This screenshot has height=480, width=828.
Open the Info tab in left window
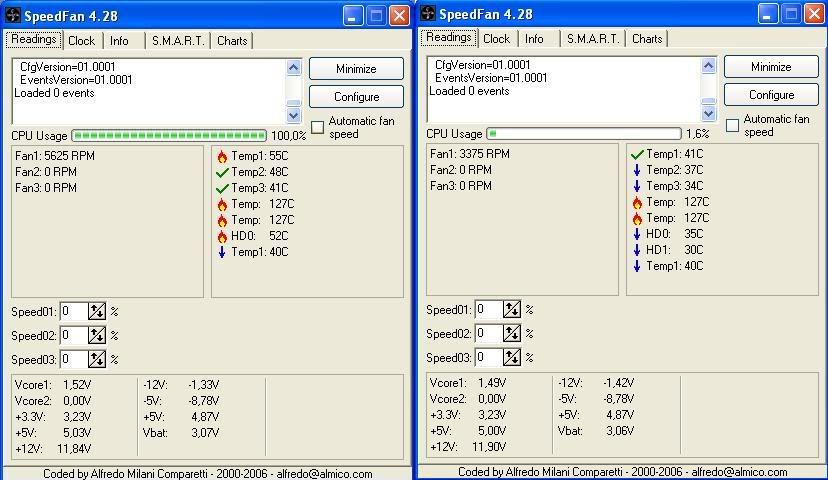point(119,41)
